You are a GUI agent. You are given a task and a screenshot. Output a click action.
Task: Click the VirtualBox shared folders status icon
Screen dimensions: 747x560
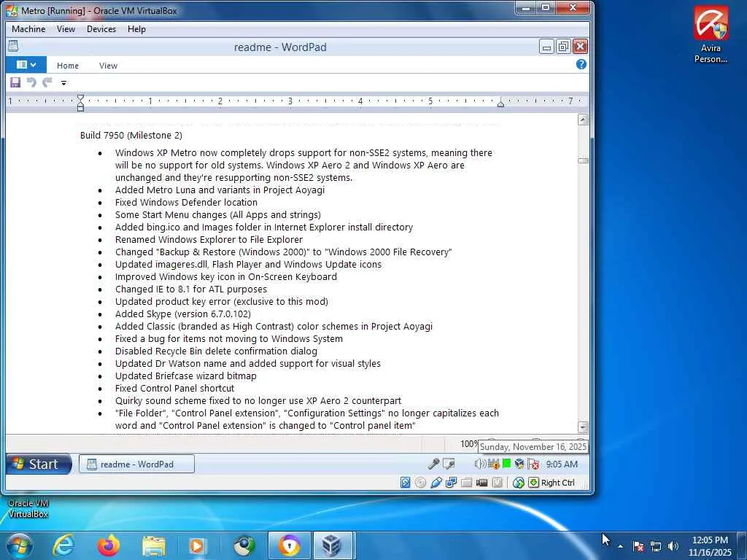coord(466,483)
